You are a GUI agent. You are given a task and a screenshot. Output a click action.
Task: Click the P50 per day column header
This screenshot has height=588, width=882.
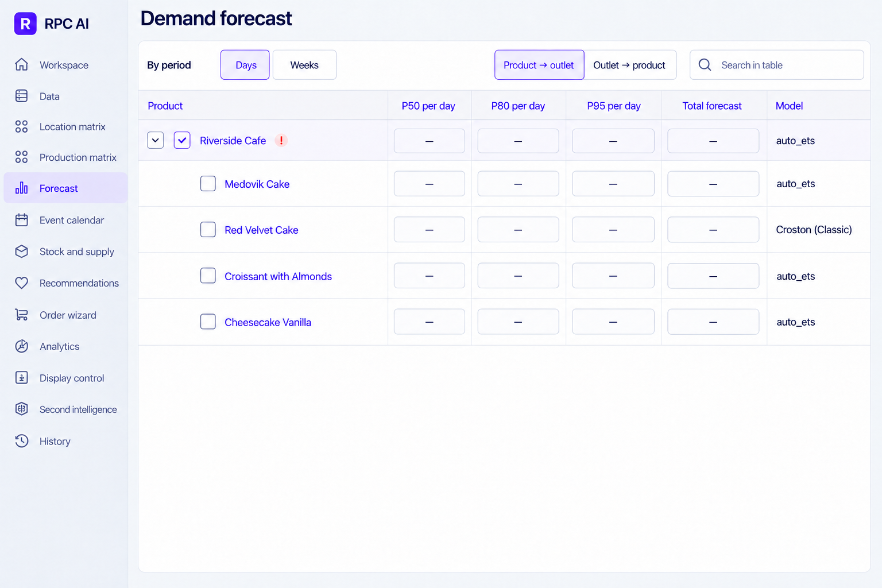click(x=428, y=106)
